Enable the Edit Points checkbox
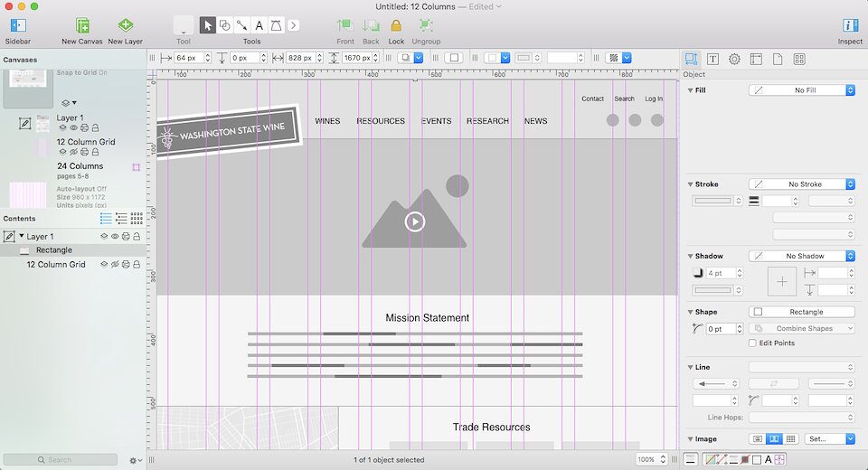The height and width of the screenshot is (470, 868). coord(753,343)
